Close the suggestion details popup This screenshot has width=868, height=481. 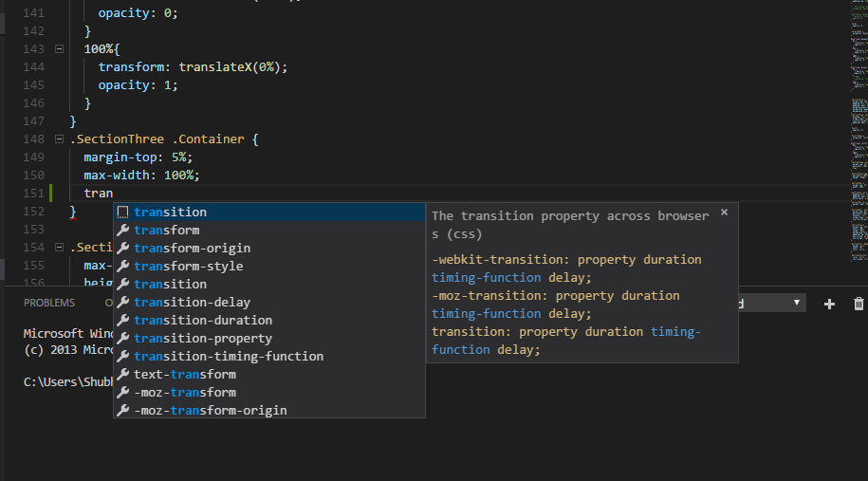724,212
